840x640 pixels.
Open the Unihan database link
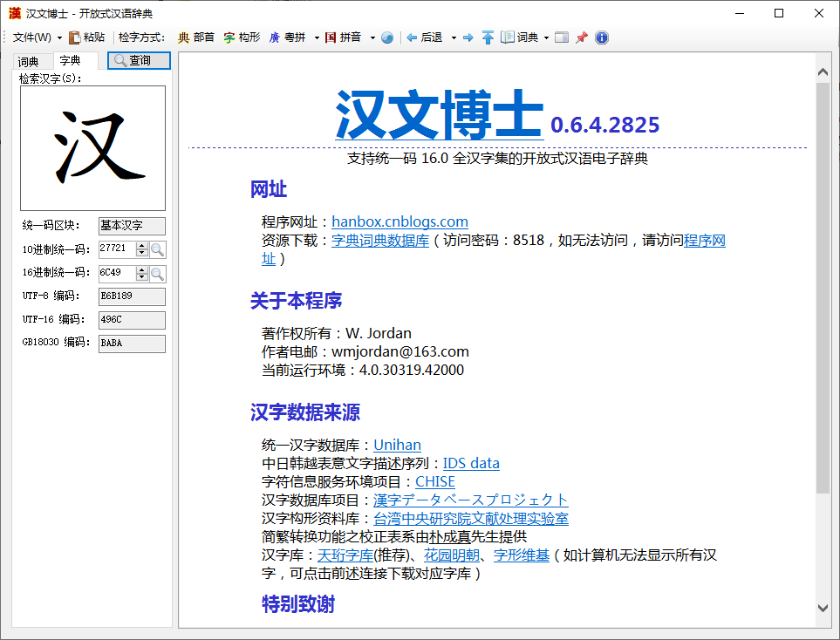click(x=397, y=445)
